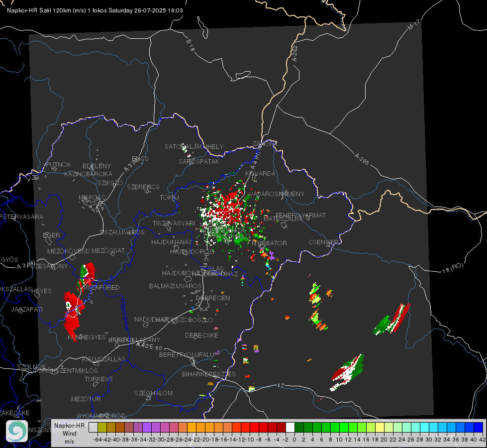The height and width of the screenshot is (448, 487).
Task: Click the KUNHEGYES label
Action: tap(87, 337)
